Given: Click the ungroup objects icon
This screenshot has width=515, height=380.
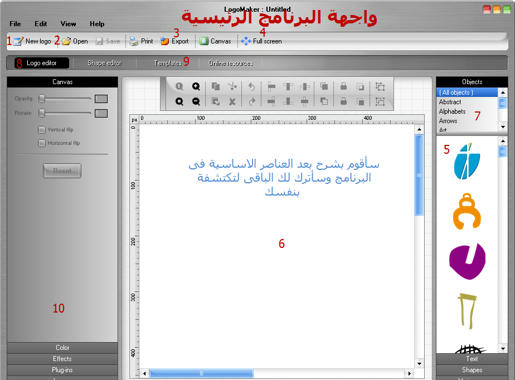Looking at the screenshot, I should click(x=380, y=101).
